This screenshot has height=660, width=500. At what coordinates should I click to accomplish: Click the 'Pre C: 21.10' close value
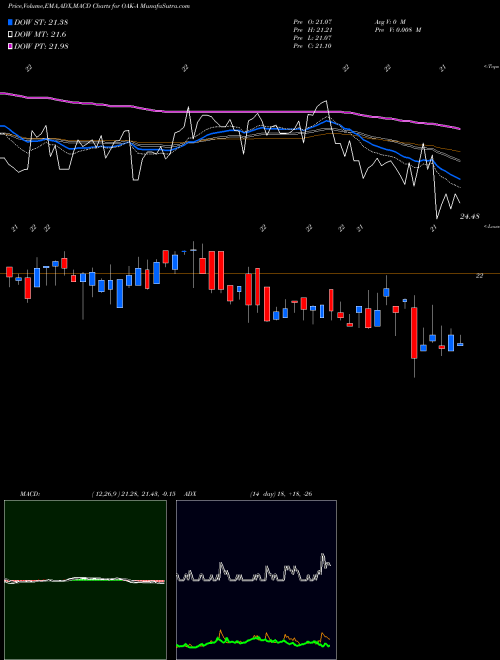tap(313, 46)
